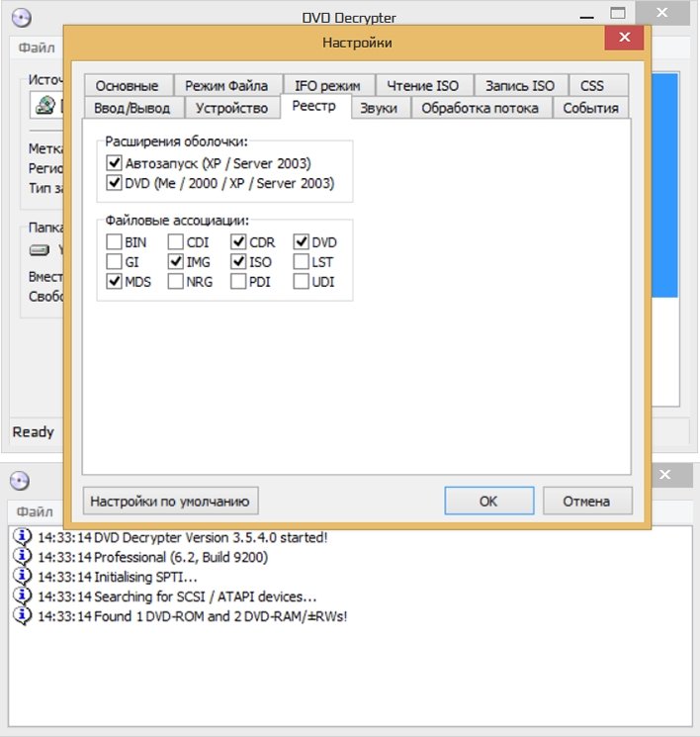Select the Реестр tab
Viewport: 700px width, 737px height.
(314, 106)
